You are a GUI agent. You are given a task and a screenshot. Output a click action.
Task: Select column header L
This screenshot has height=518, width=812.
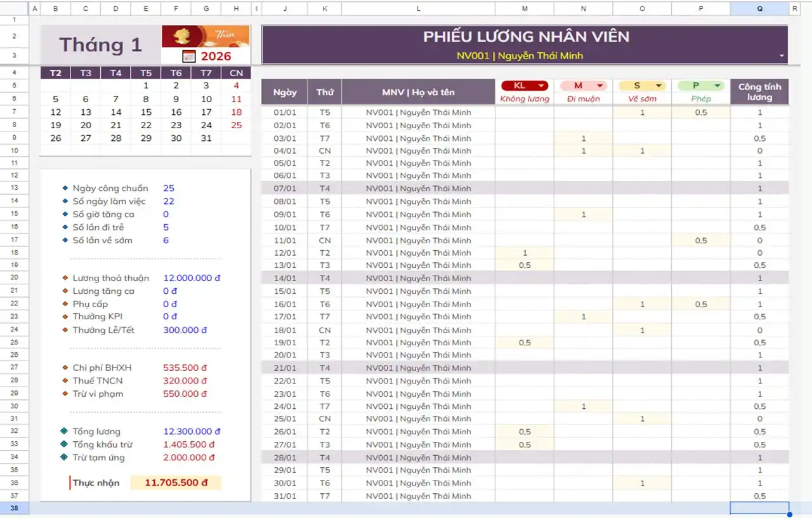coord(418,8)
